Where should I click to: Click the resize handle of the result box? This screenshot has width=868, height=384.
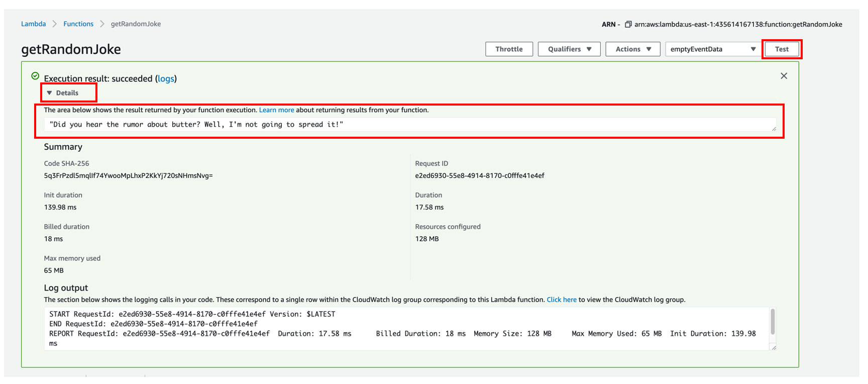tap(774, 129)
